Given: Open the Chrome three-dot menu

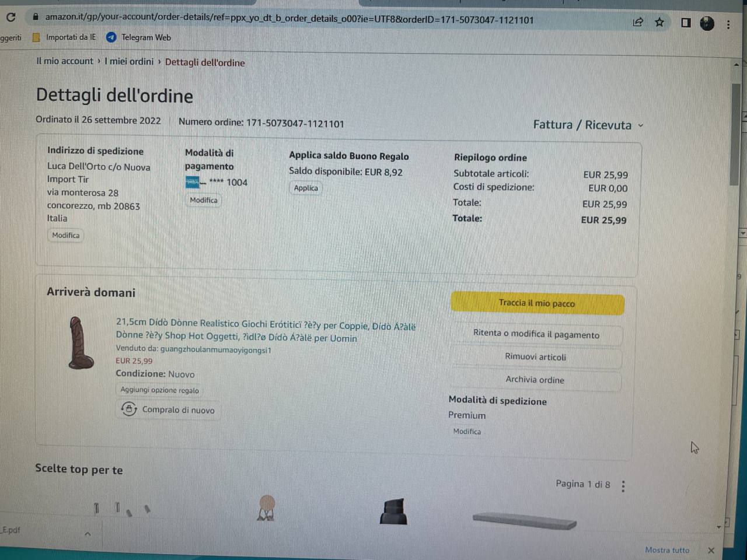Looking at the screenshot, I should (x=728, y=24).
